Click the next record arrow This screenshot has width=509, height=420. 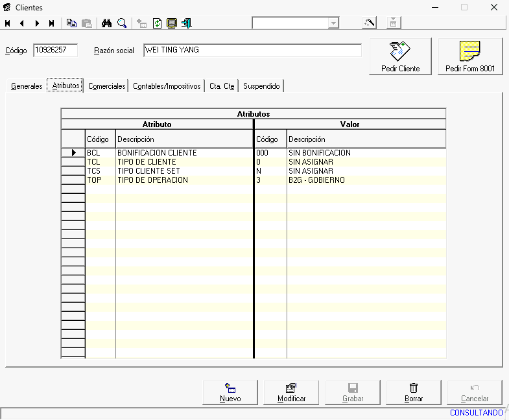[x=37, y=23]
